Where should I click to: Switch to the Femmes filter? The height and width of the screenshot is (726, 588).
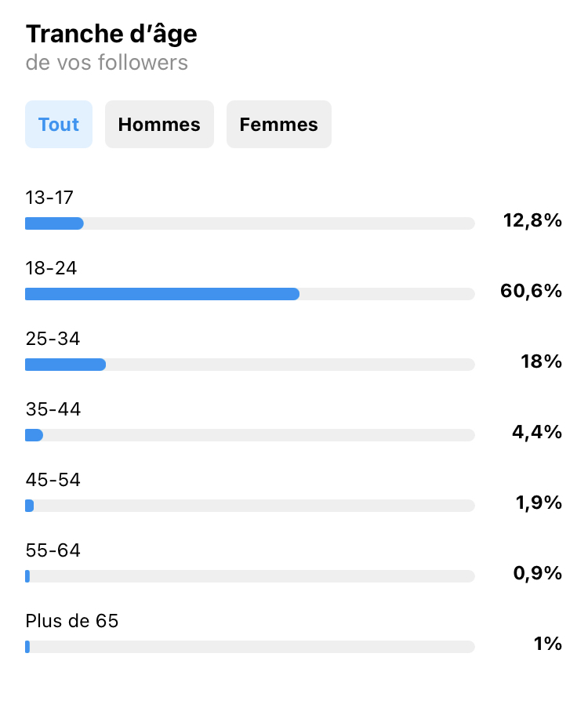coord(279,125)
